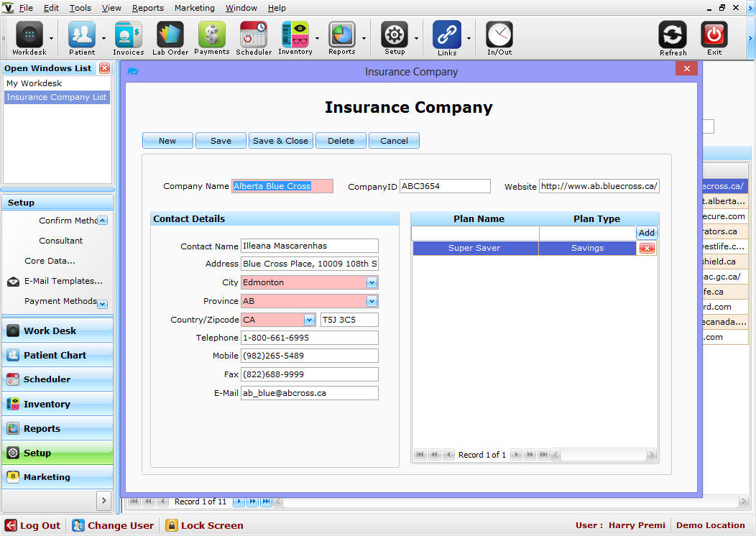Open Work Desk in sidebar
Screen dimensions: 756x536
(x=57, y=331)
